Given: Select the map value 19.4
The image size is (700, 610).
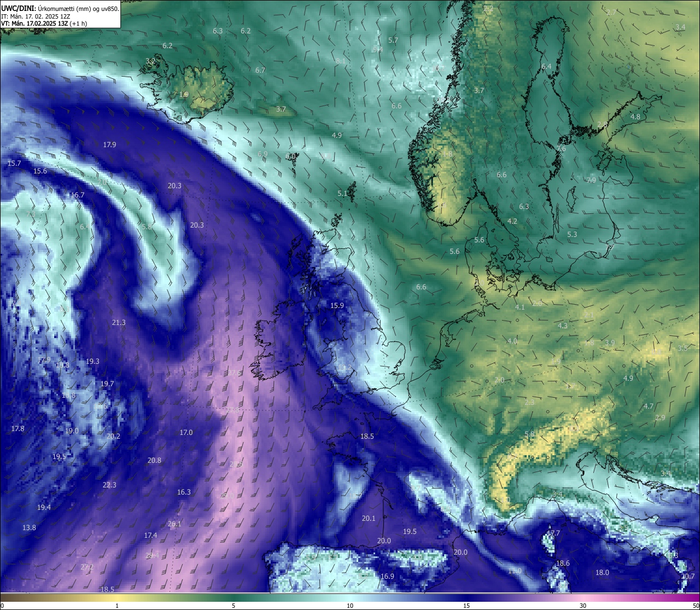Looking at the screenshot, I should coord(44,508).
